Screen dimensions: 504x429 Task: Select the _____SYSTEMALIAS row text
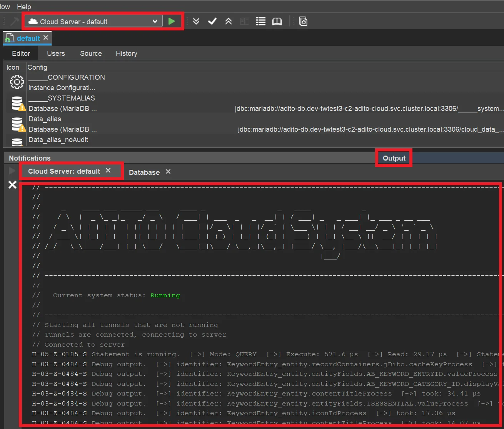tap(62, 98)
